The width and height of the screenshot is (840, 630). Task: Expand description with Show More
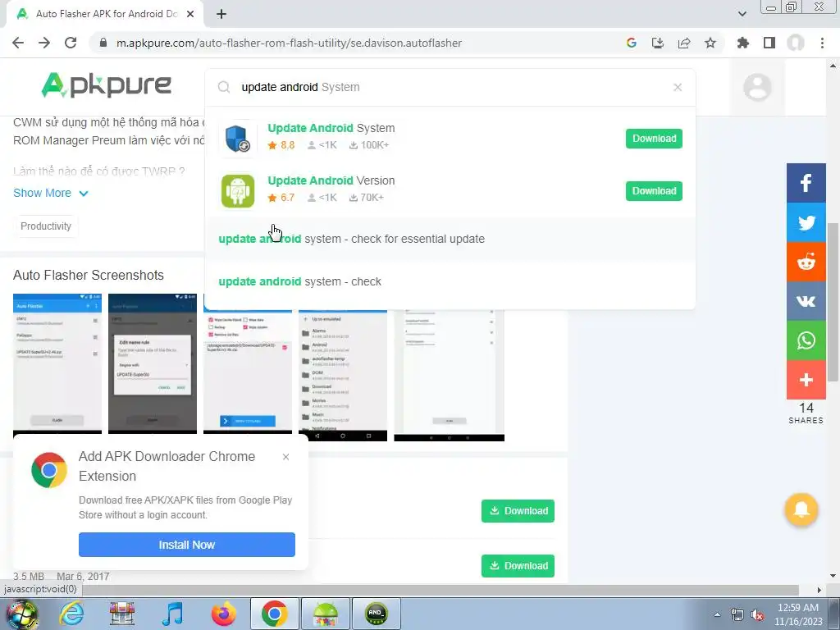coord(50,193)
